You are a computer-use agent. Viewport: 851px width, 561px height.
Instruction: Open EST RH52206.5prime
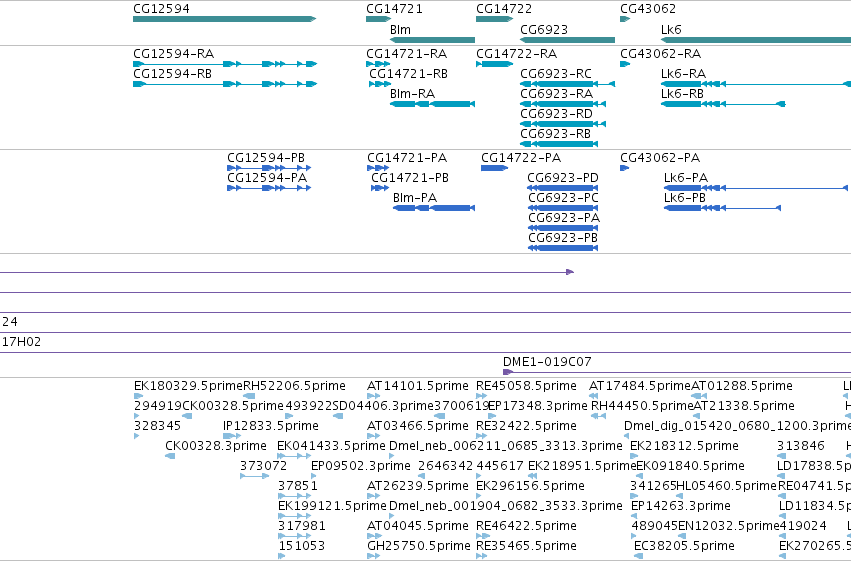pos(249,397)
